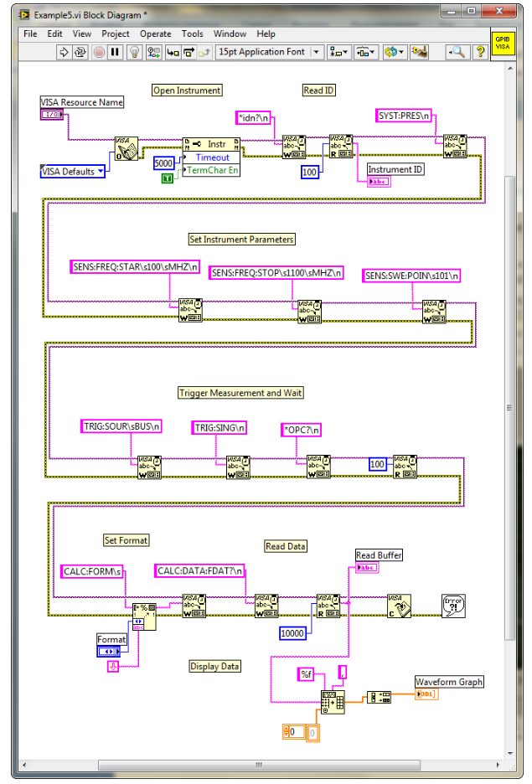Open the Operate menu
Screen dimensions: 532x784
tap(155, 34)
